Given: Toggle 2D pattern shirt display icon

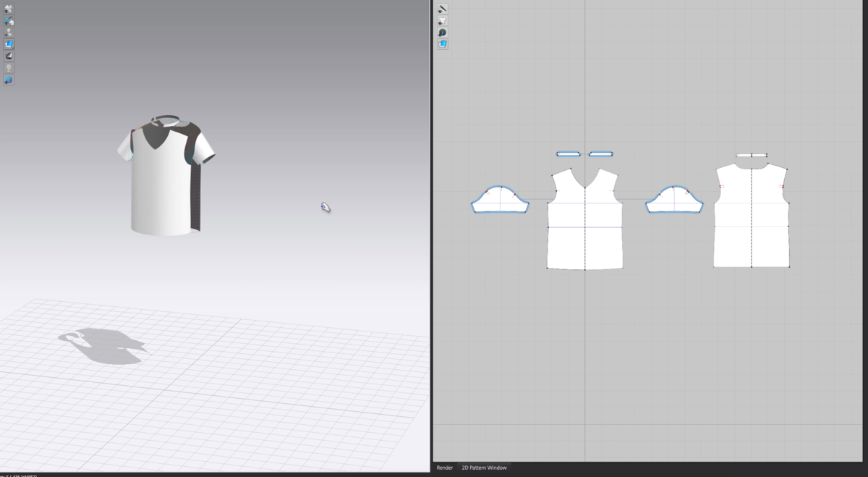Looking at the screenshot, I should point(442,20).
